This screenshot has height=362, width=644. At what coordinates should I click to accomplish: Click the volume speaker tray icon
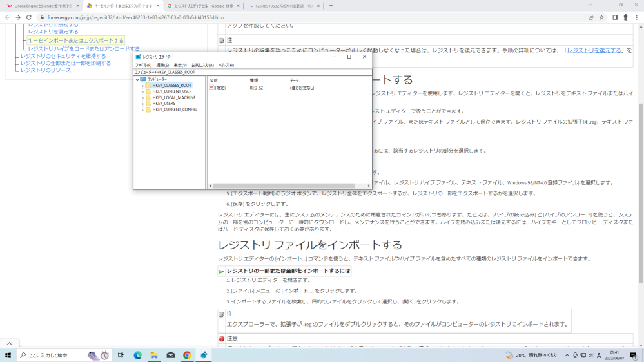[591, 355]
